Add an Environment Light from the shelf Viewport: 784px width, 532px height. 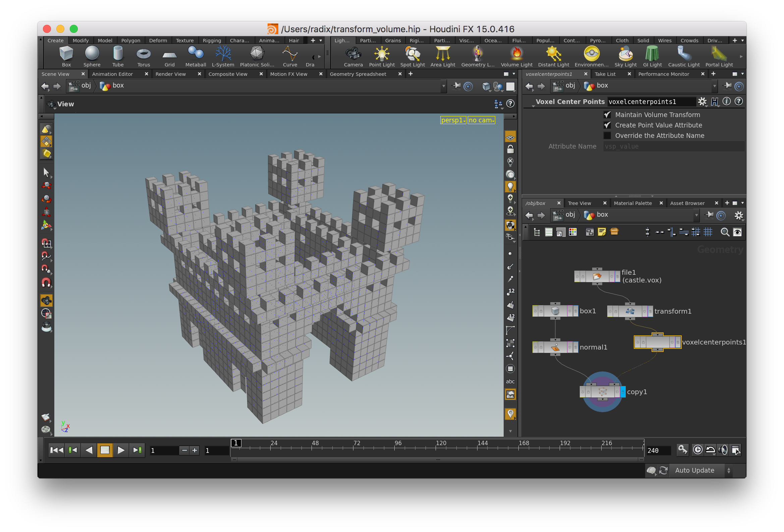click(x=592, y=56)
